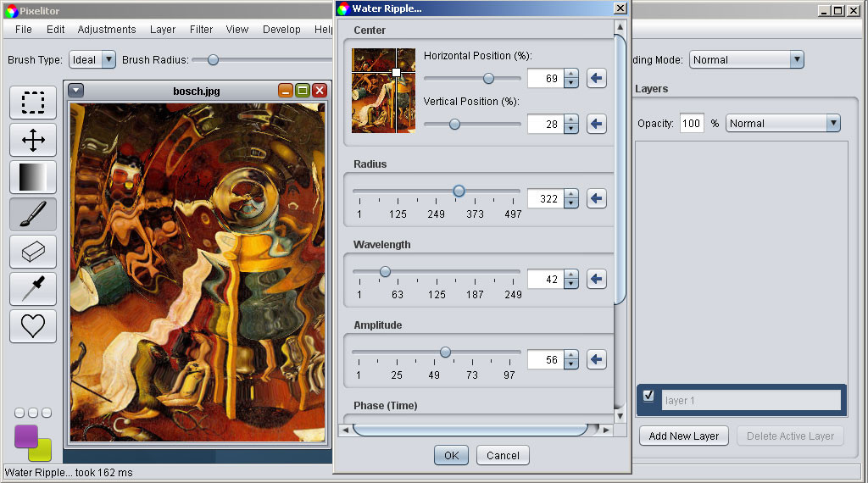Reset Wavelength to default with arrow button

(596, 279)
